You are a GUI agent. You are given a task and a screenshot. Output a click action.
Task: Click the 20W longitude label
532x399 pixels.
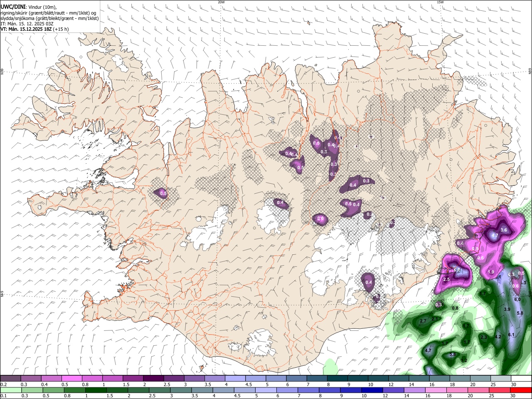coord(221,2)
